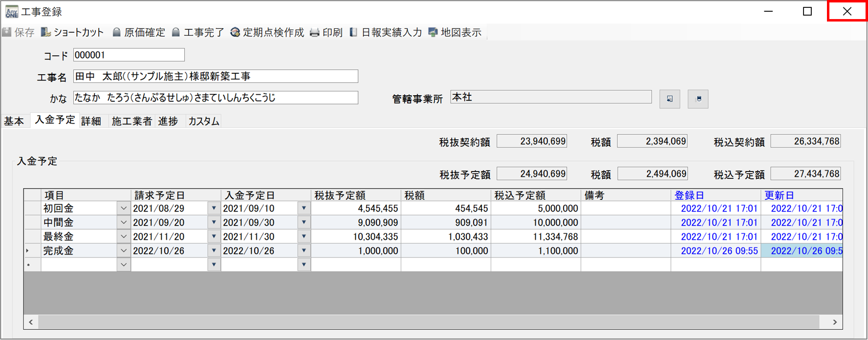The width and height of the screenshot is (868, 340).
Task: Click first small button beside 管轄事業所 field
Action: click(670, 99)
